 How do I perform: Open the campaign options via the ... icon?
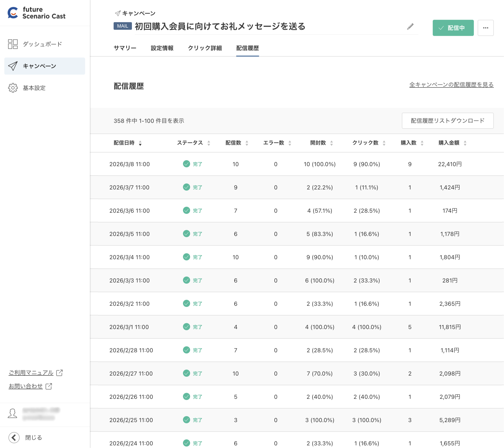pyautogui.click(x=485, y=28)
